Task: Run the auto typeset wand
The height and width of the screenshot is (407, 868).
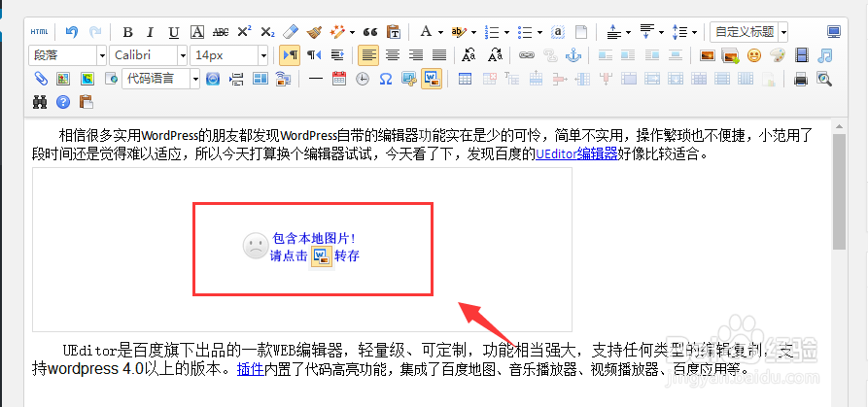Action: (x=336, y=32)
